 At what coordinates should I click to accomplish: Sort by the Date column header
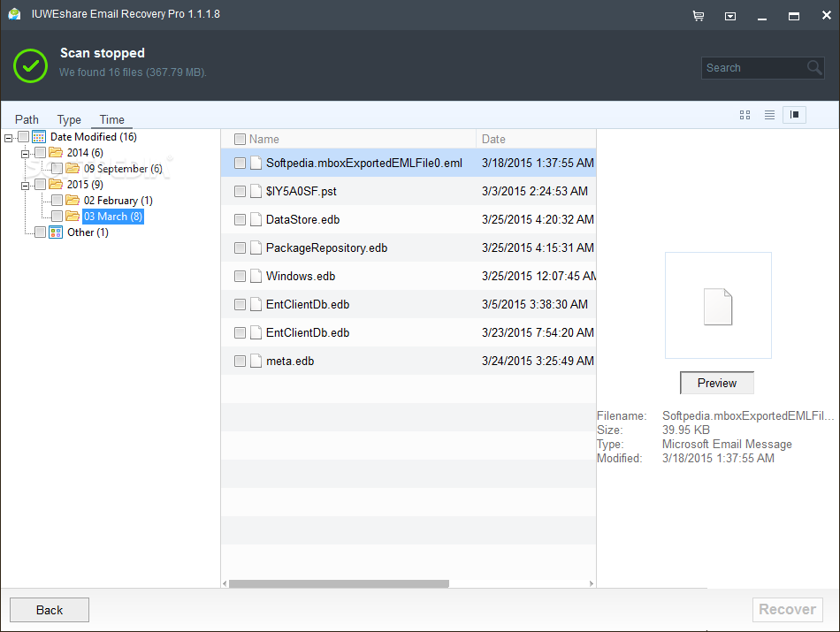pyautogui.click(x=536, y=140)
